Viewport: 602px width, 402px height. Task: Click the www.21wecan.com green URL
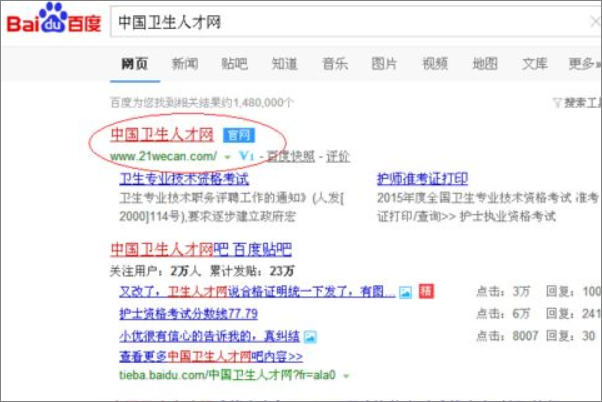click(163, 156)
